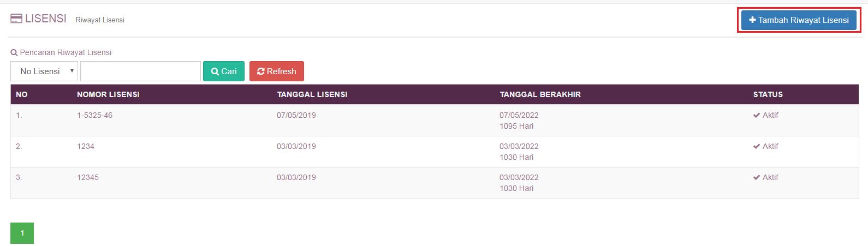
Task: Click Tambah Riwayat Lisensi button
Action: point(798,20)
